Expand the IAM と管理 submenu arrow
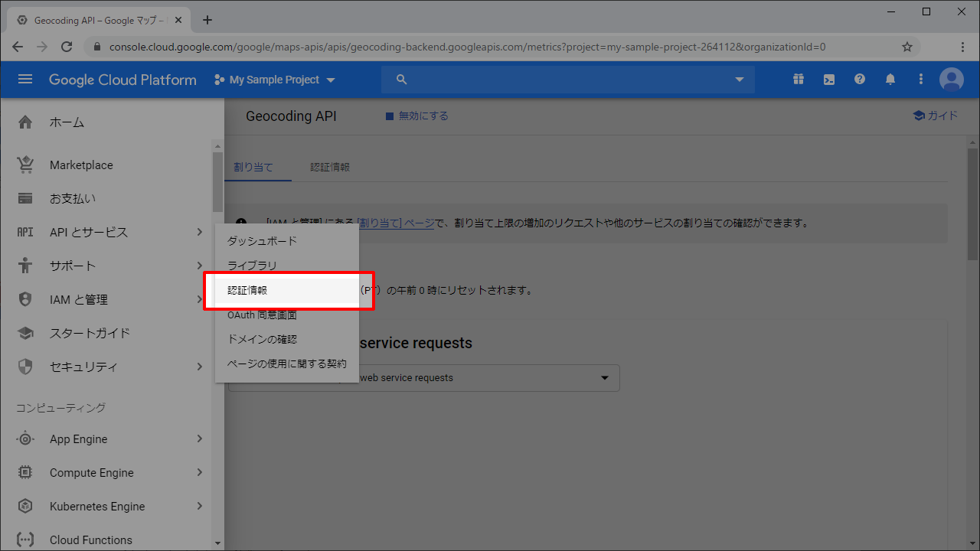This screenshot has width=980, height=551. coord(199,300)
